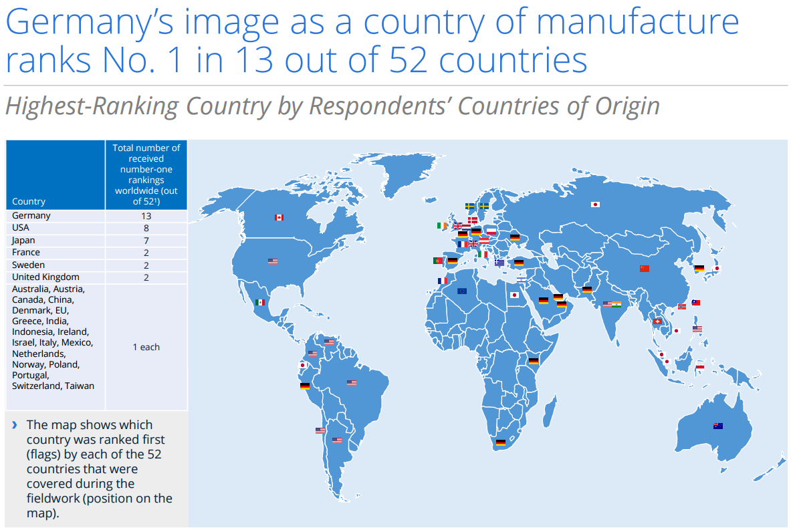The image size is (791, 532).
Task: Click the Union Jack over the United Kingdom
Action: click(458, 226)
